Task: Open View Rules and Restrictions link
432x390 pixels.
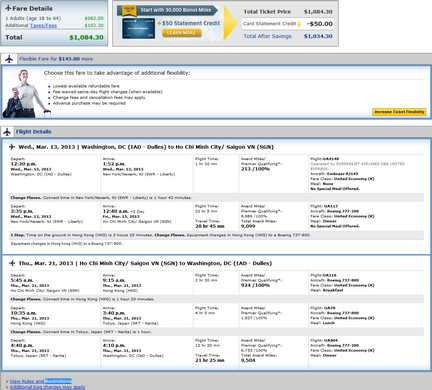Action: (41, 381)
